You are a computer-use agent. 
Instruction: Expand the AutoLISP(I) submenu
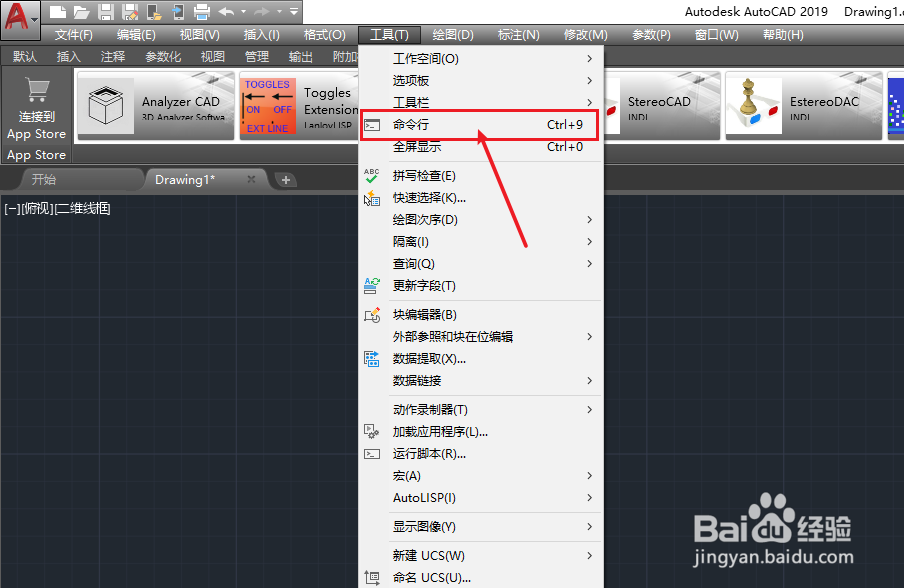tap(481, 497)
